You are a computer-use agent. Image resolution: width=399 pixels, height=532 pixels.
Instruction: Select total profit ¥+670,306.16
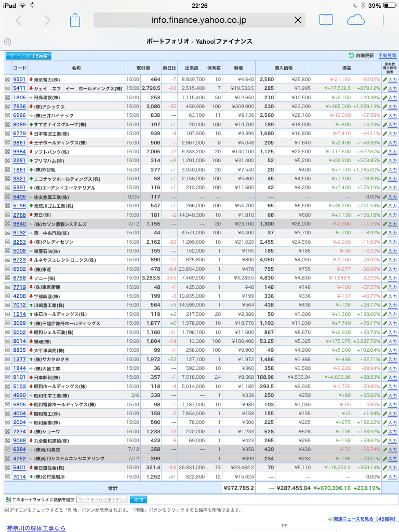[x=332, y=488]
